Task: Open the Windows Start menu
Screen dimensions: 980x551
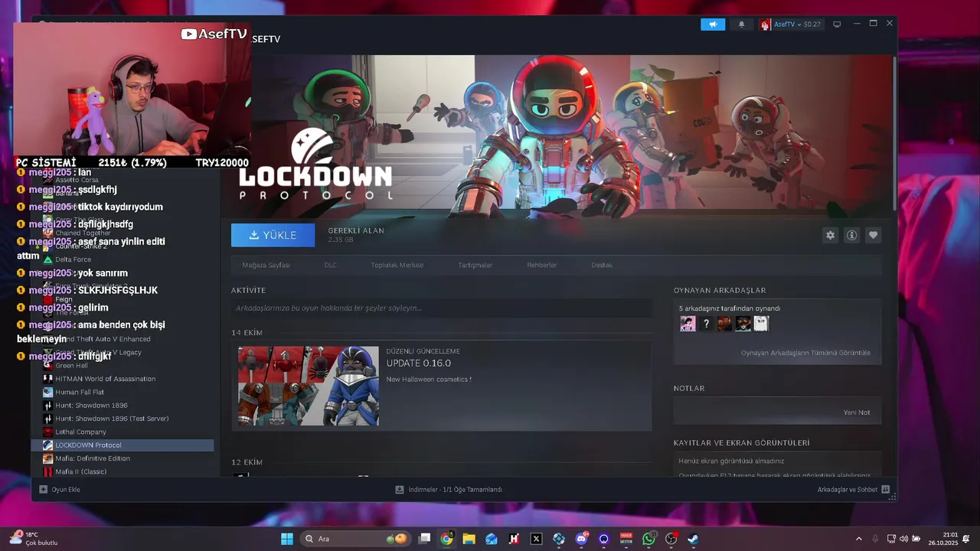Action: (287, 539)
